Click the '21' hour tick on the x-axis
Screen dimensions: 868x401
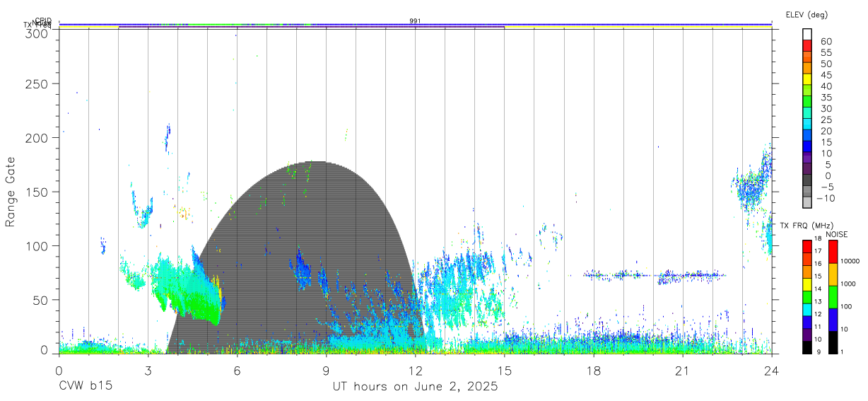[682, 370]
